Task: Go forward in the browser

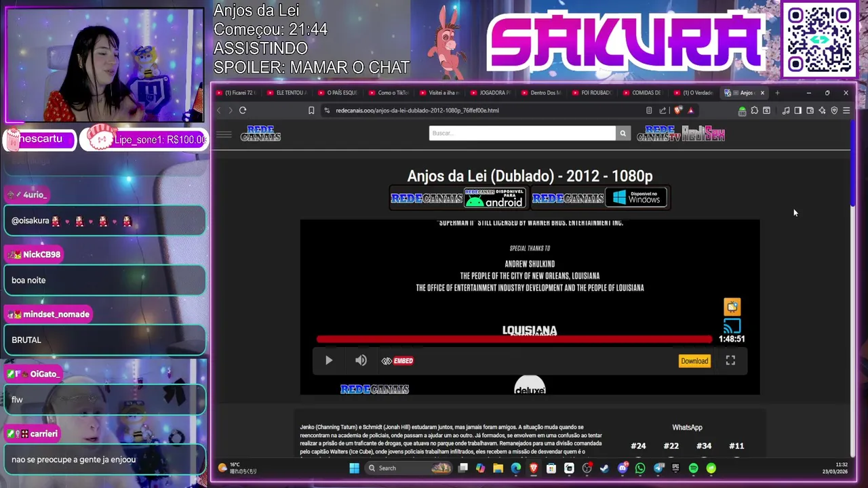Action: (230, 110)
